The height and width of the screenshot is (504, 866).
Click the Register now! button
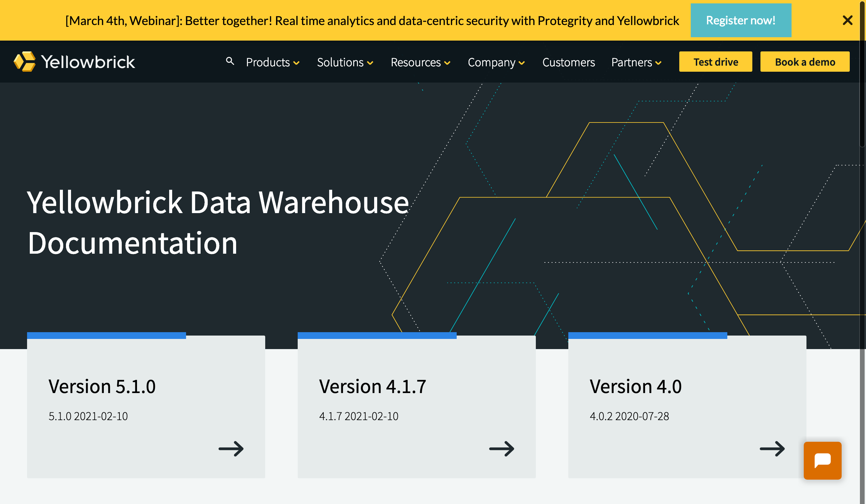pyautogui.click(x=741, y=20)
